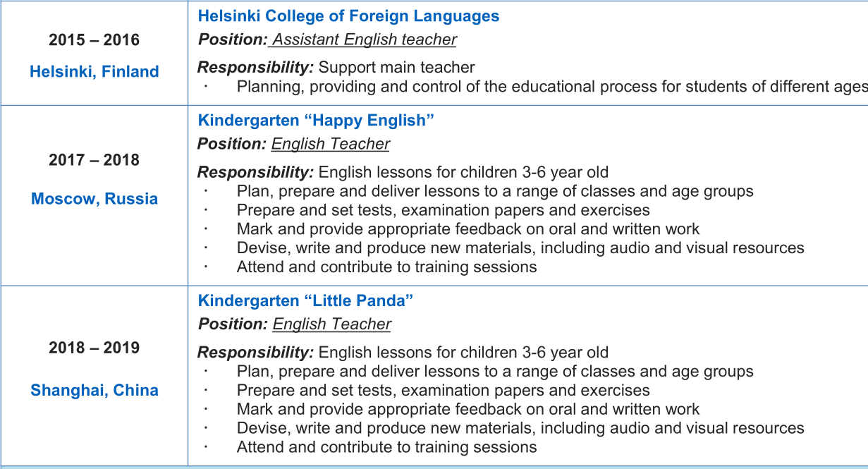The image size is (868, 469).
Task: Click the "Support main teacher" responsibility text
Action: (396, 68)
